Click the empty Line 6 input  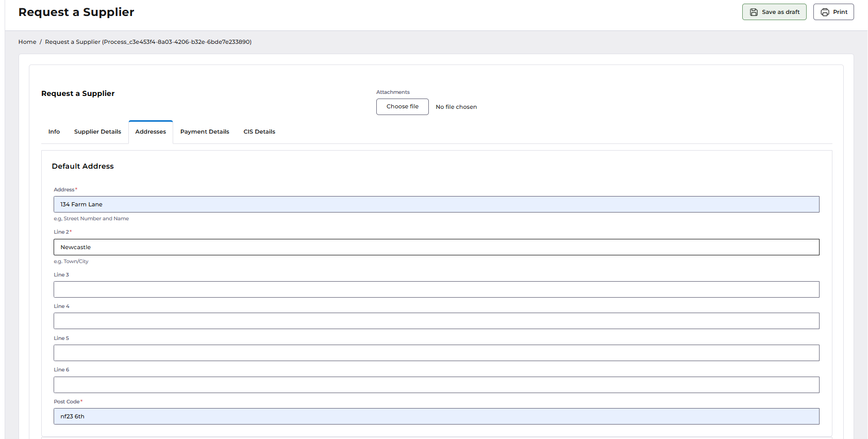click(436, 385)
